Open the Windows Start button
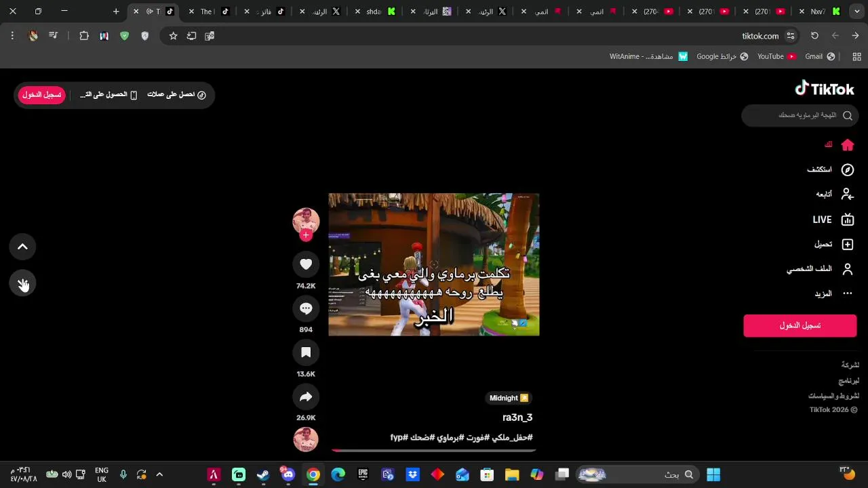This screenshot has width=868, height=488. click(713, 474)
